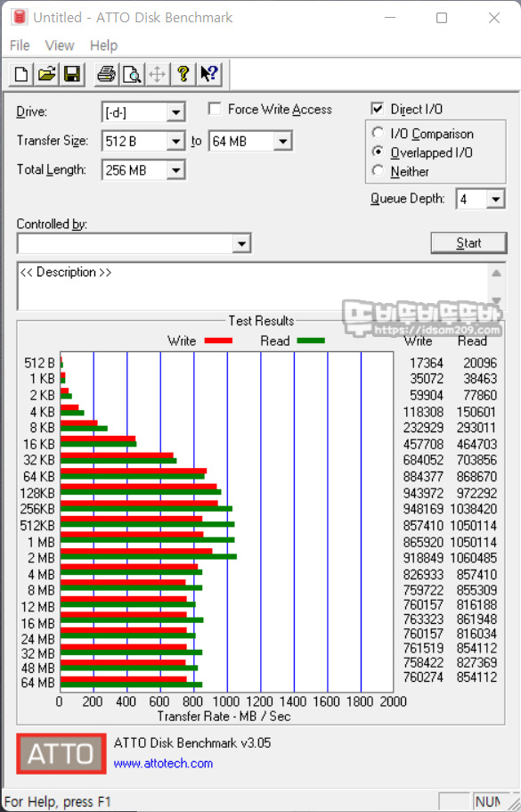This screenshot has height=812, width=521.
Task: Click the read value 20096
Action: 480,363
